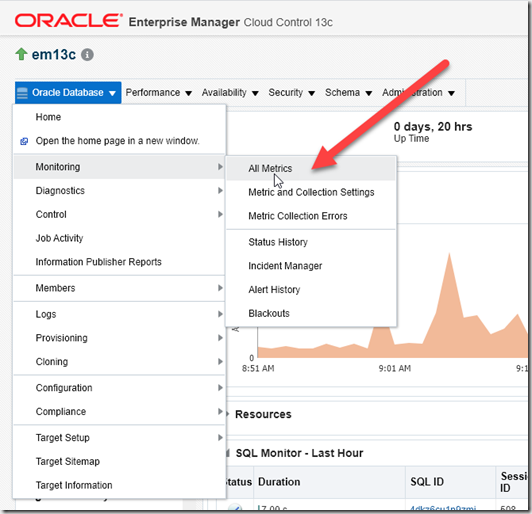Open Incident Manager

click(x=311, y=266)
